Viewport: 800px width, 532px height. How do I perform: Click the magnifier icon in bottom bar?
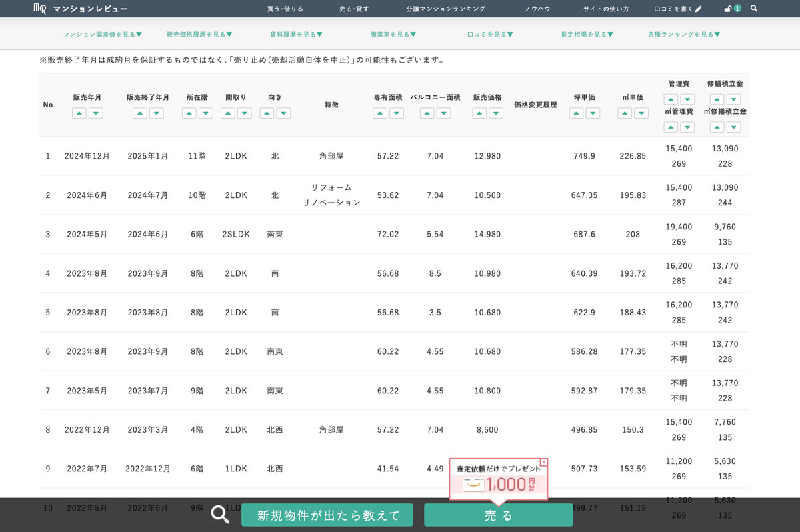(220, 514)
